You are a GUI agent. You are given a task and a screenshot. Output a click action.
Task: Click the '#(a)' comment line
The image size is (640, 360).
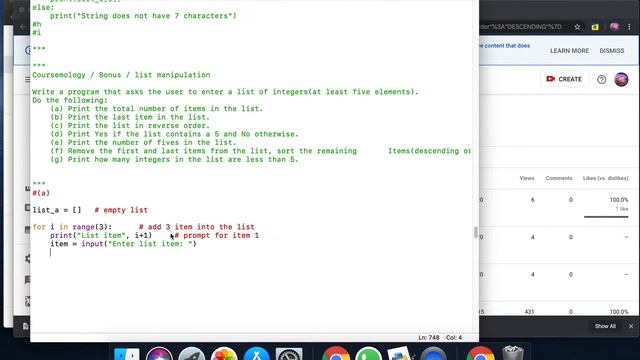coord(41,193)
